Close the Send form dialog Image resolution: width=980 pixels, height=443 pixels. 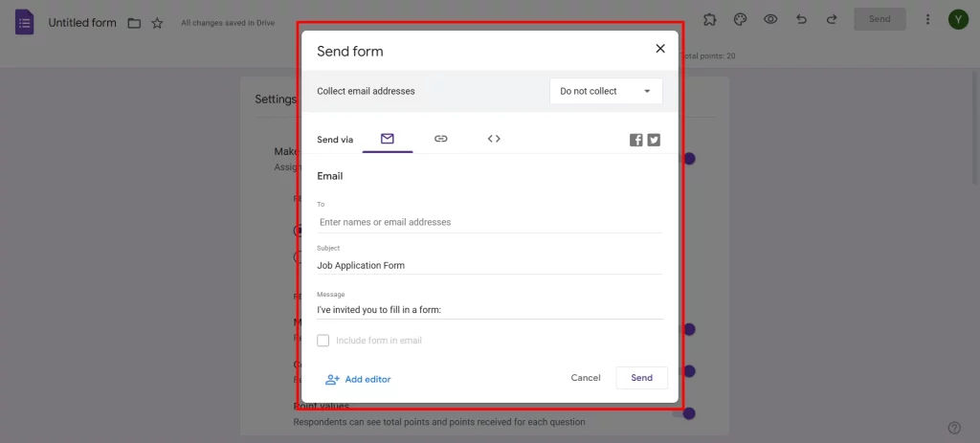(660, 49)
